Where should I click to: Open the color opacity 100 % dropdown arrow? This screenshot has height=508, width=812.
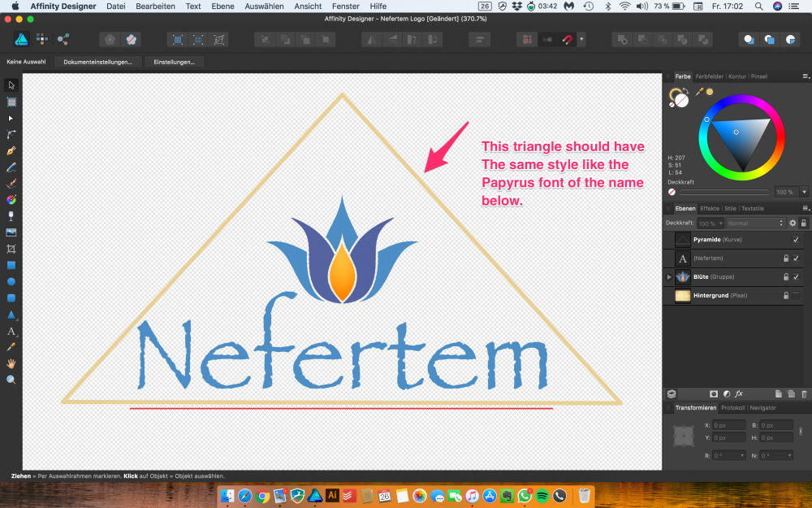[x=804, y=192]
